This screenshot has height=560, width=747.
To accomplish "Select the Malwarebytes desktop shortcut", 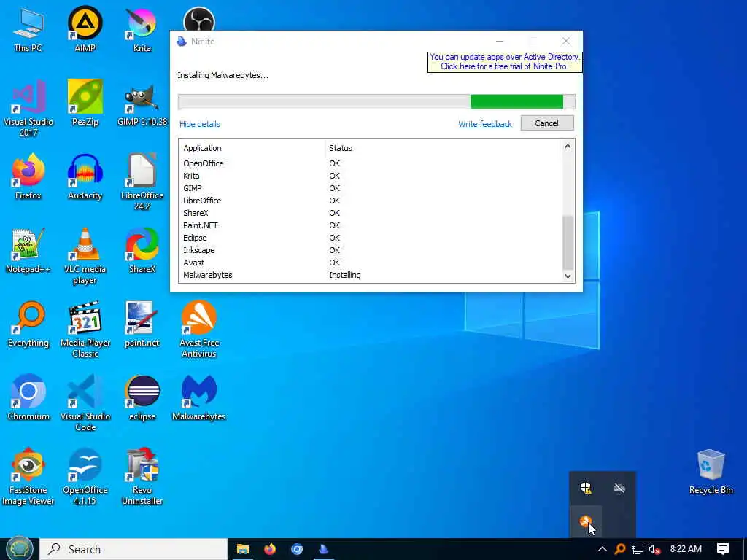I will point(199,398).
